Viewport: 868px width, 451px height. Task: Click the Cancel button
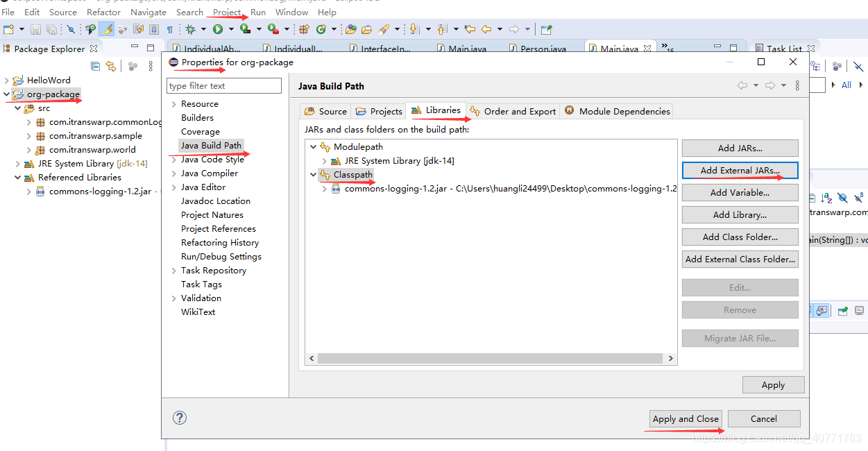pyautogui.click(x=763, y=418)
